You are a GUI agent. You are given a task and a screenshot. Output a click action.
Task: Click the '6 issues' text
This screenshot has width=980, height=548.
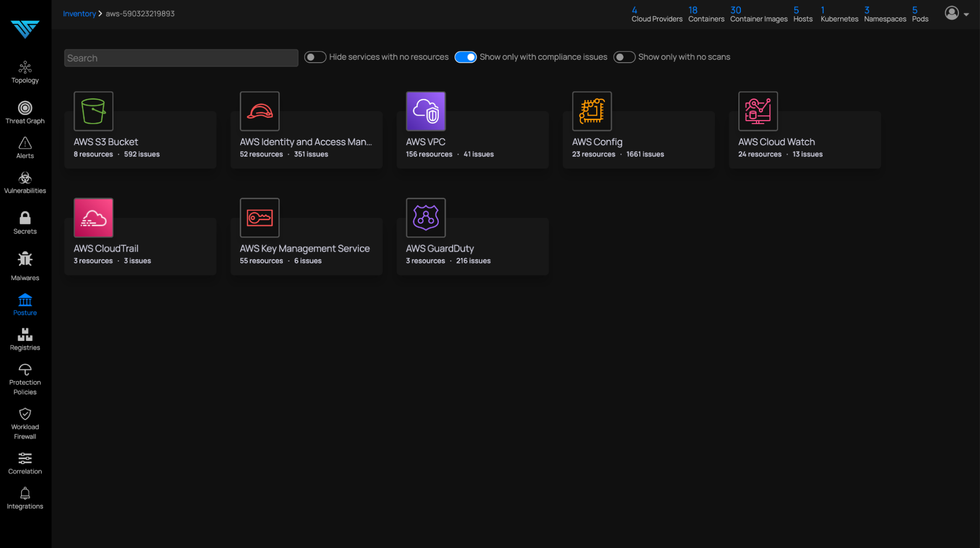pos(308,261)
